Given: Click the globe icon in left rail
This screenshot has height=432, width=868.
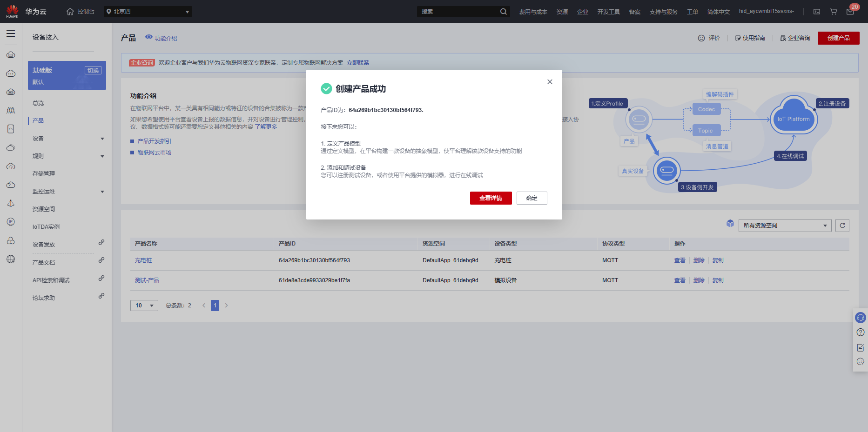Looking at the screenshot, I should point(11,259).
